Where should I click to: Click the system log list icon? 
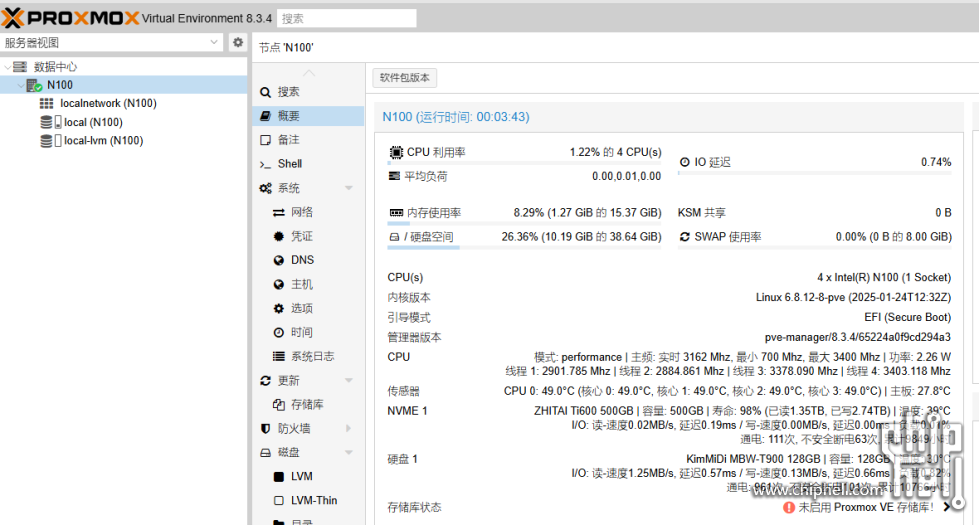click(x=278, y=356)
